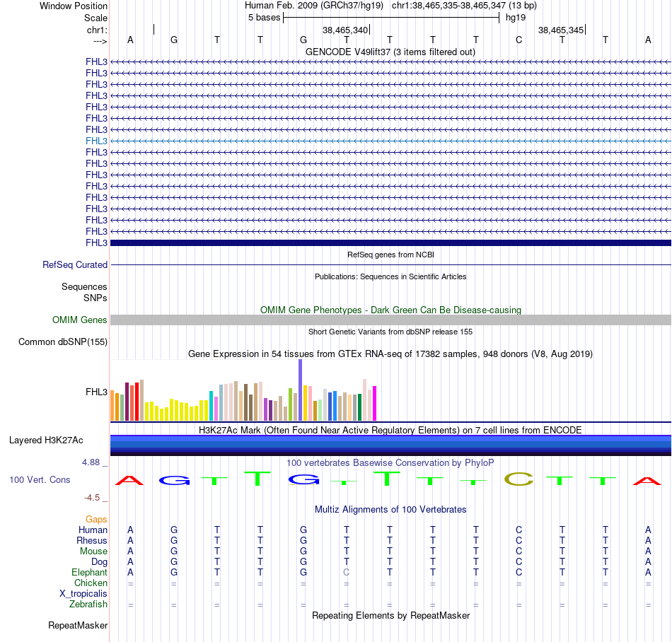Screen dimensions: 672x642
Task: Click the RepeatMasker track label
Action: click(x=78, y=626)
